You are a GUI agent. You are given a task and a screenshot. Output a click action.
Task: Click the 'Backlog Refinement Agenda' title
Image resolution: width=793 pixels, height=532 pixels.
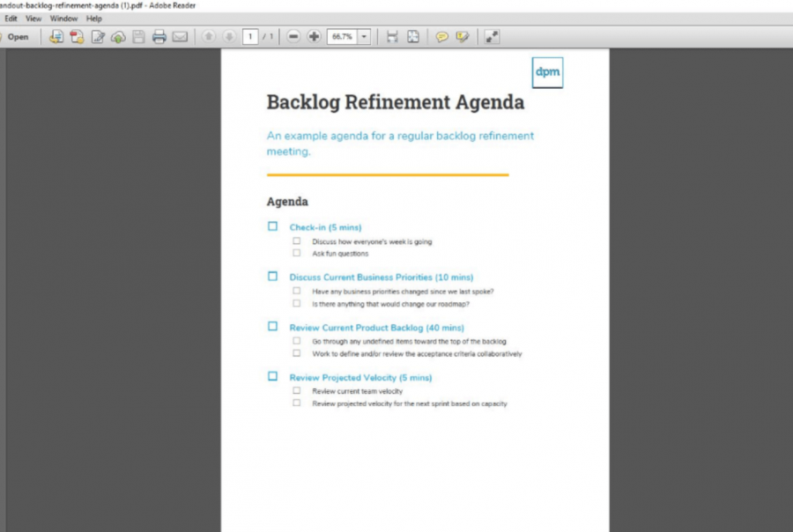click(x=396, y=102)
